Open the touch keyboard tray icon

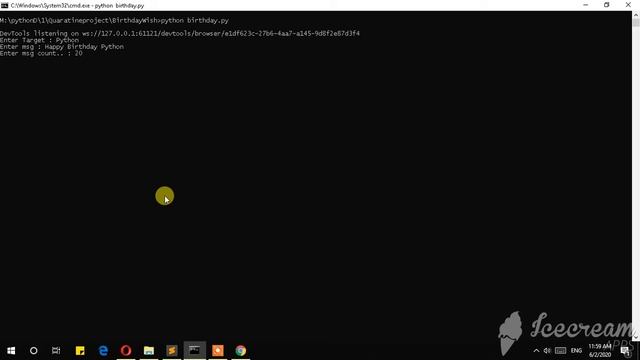[x=560, y=351]
